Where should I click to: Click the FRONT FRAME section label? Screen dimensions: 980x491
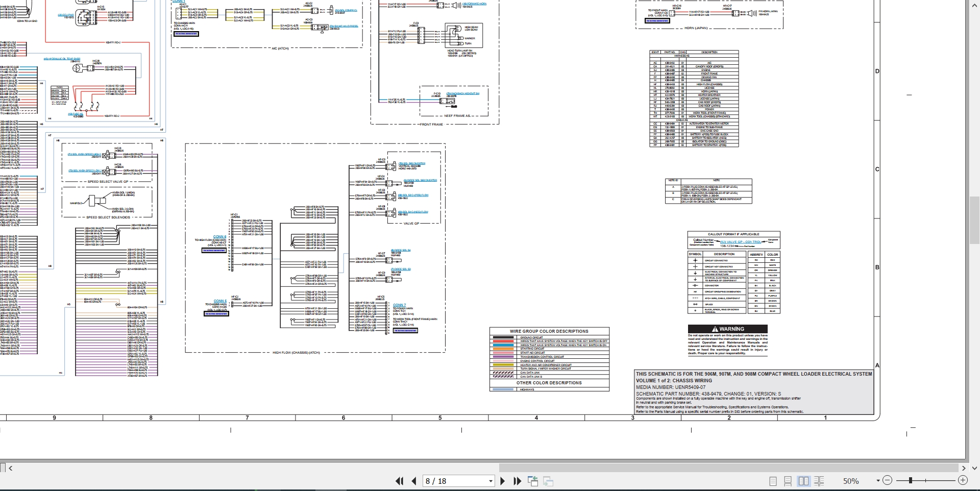(431, 125)
